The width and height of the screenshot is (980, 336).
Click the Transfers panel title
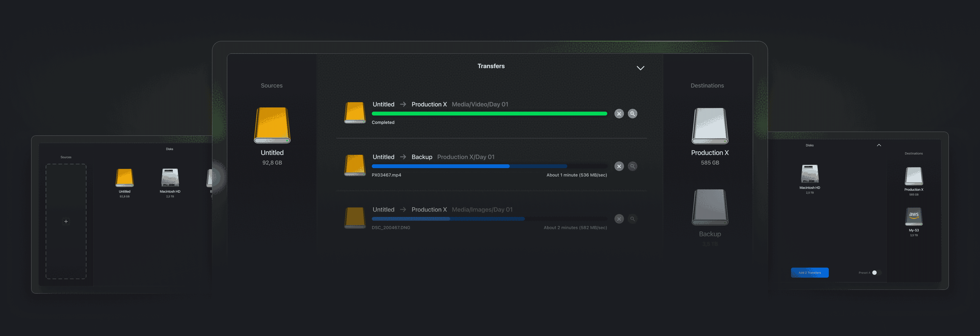491,66
